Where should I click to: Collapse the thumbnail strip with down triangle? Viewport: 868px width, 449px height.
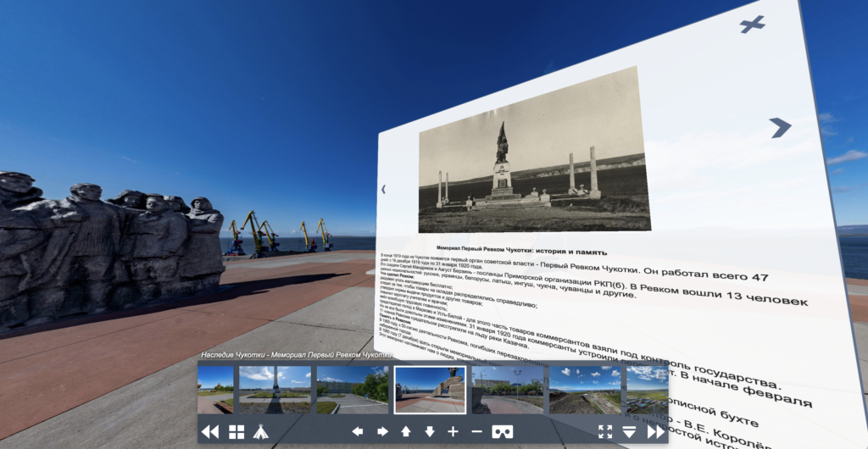click(x=629, y=432)
